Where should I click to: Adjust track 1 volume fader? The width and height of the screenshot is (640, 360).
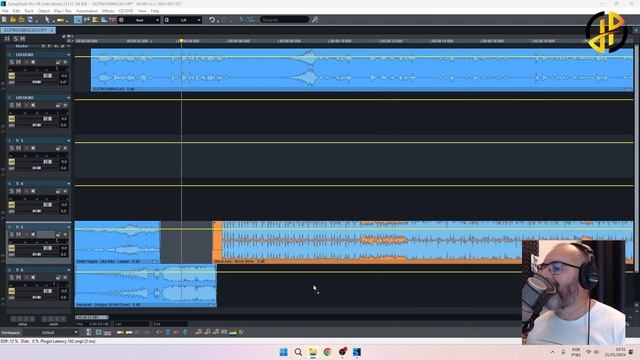(48, 76)
